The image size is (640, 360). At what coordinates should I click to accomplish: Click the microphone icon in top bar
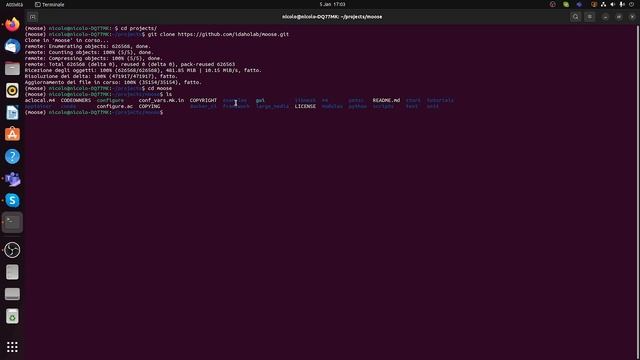coord(622,4)
